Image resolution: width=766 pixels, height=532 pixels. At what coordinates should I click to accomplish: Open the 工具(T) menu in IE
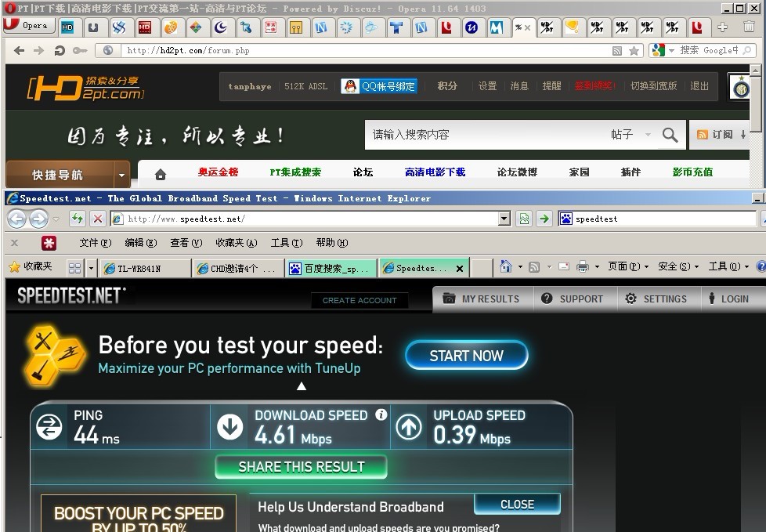point(285,243)
